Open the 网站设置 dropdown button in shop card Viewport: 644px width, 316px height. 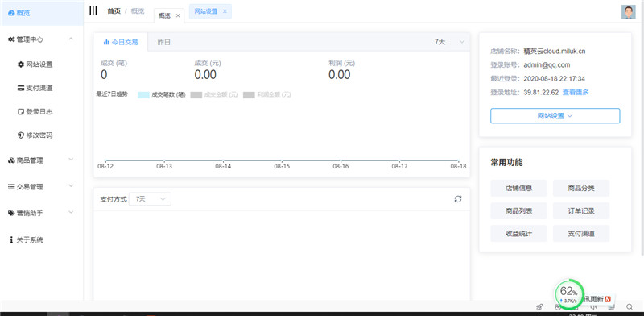click(555, 116)
